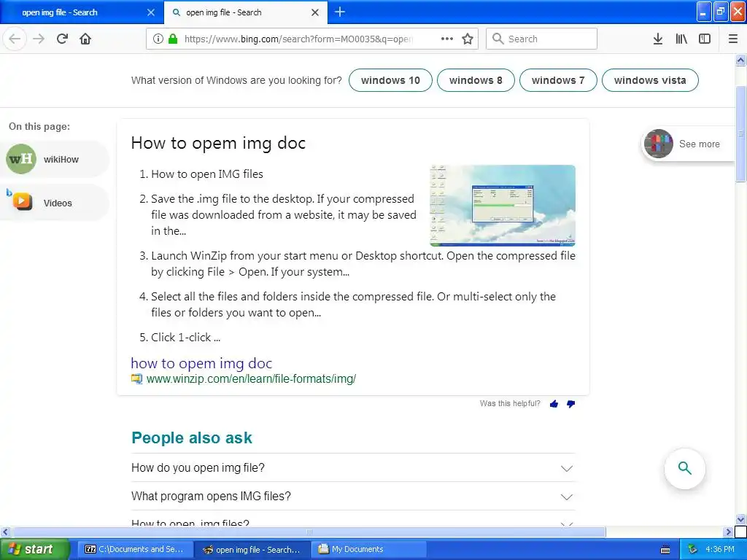The width and height of the screenshot is (747, 560).
Task: Open a new tab with plus button
Action: (340, 12)
